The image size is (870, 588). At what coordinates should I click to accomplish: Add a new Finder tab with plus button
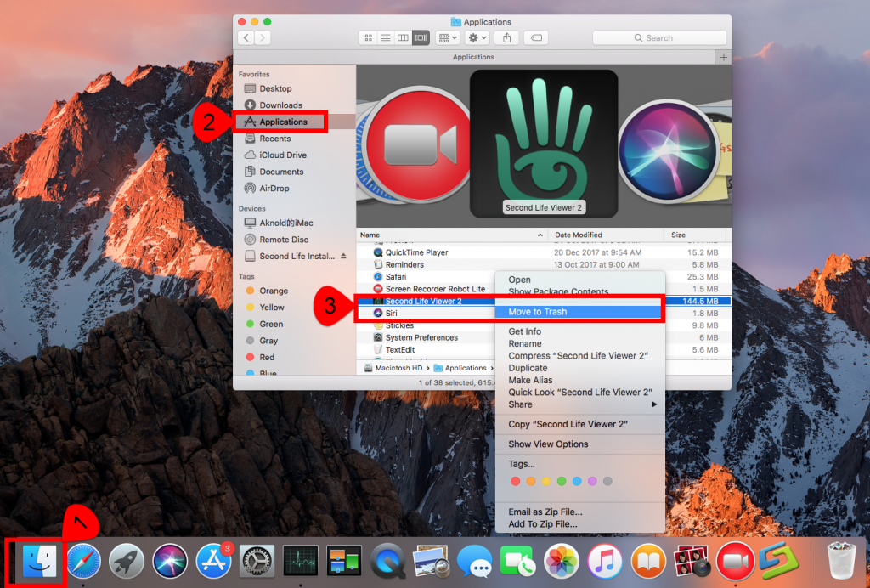(723, 57)
